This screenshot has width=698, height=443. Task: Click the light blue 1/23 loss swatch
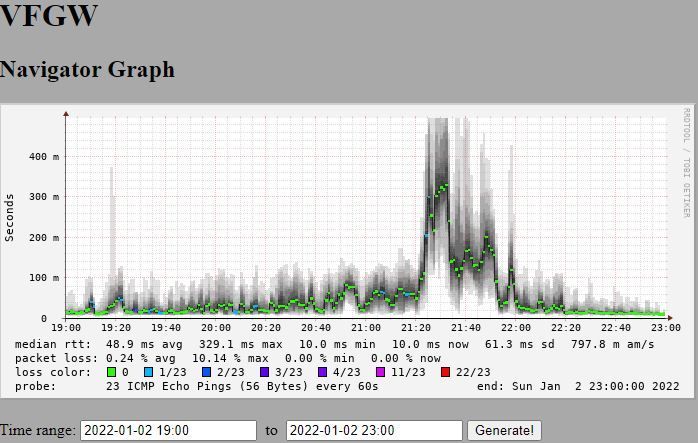click(x=149, y=372)
